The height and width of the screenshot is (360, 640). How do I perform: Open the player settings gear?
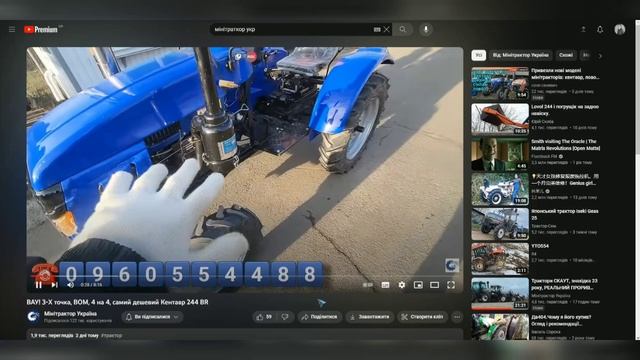pos(402,285)
